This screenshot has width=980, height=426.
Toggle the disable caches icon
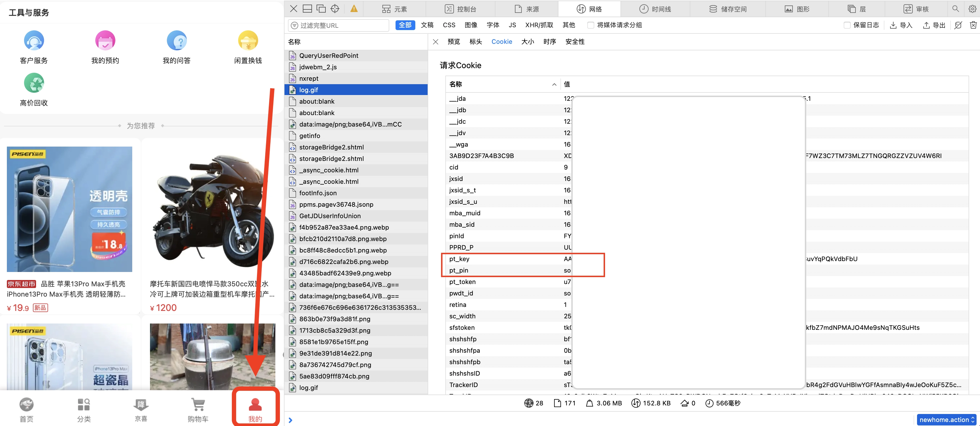pos(958,25)
